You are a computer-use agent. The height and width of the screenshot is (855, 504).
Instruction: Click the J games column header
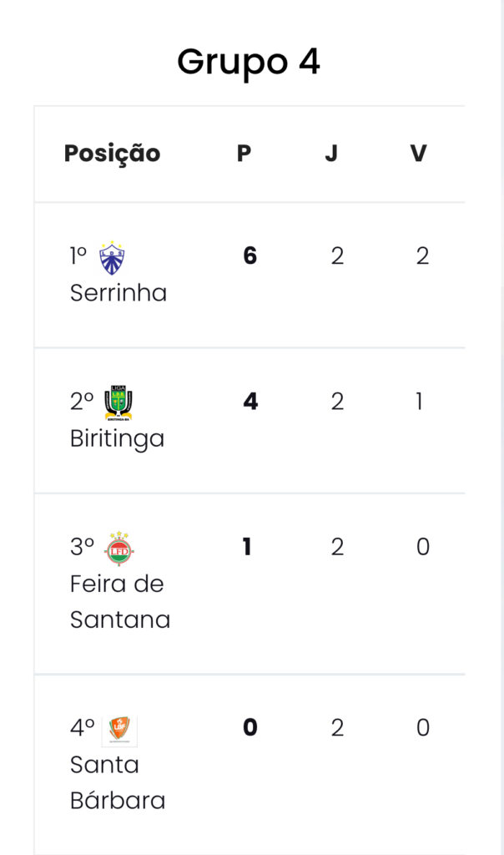[331, 154]
